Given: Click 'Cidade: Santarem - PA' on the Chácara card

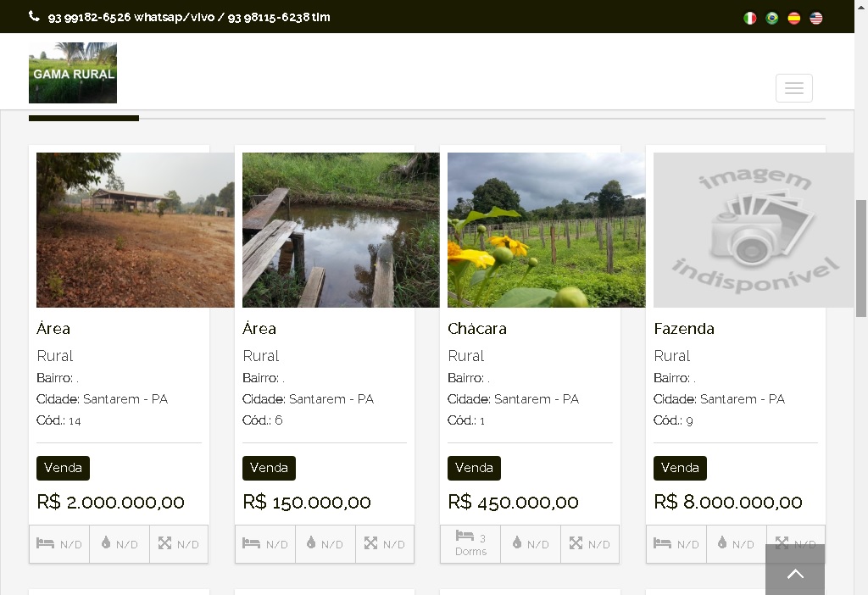Looking at the screenshot, I should 513,399.
